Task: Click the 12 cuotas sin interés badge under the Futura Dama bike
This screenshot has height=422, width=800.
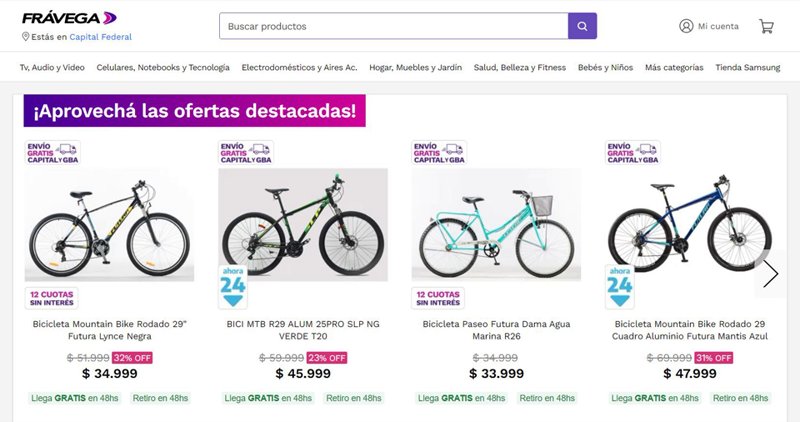Action: [438, 299]
